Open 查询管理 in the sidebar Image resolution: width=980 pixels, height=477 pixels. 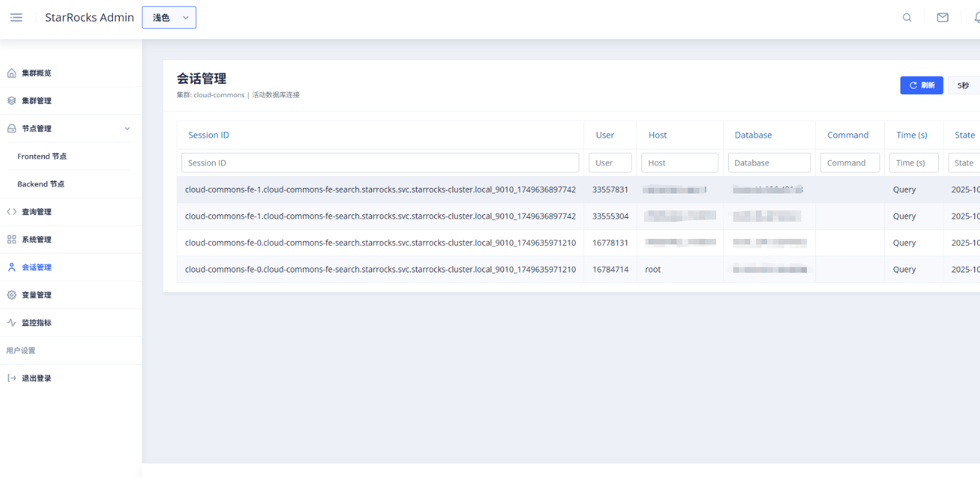36,212
